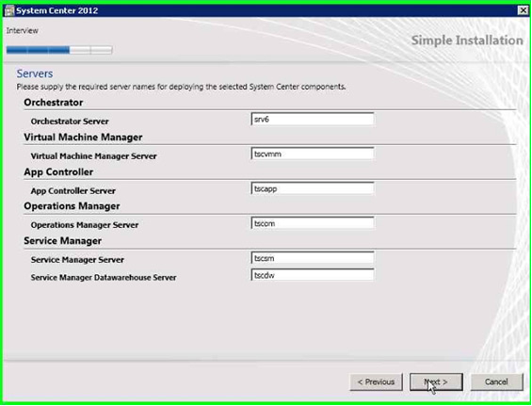This screenshot has width=532, height=406.
Task: Click the Simple Installation title text
Action: (x=467, y=41)
